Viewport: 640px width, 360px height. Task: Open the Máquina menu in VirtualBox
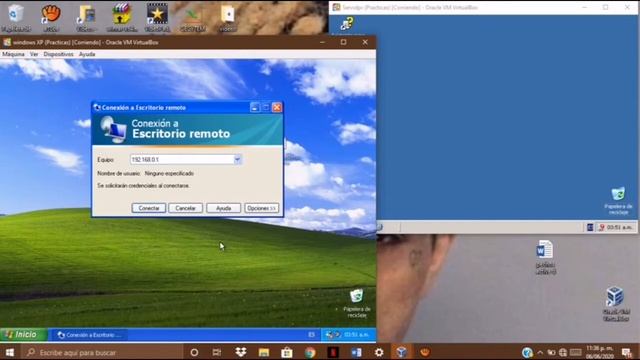pyautogui.click(x=13, y=54)
